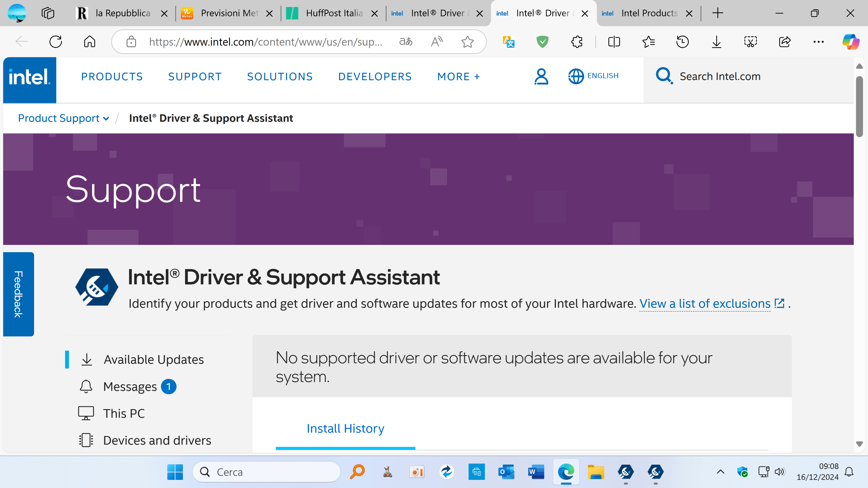Click the Intel logo home icon
This screenshot has width=868, height=488.
click(30, 80)
